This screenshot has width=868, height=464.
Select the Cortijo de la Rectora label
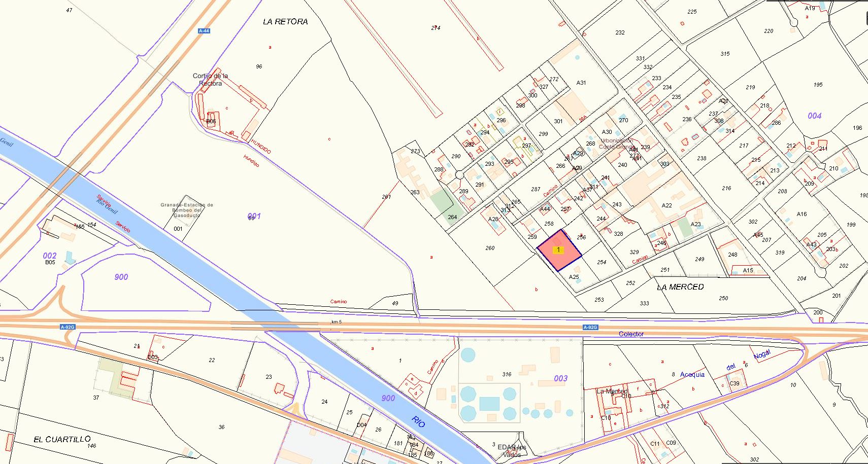coord(210,80)
